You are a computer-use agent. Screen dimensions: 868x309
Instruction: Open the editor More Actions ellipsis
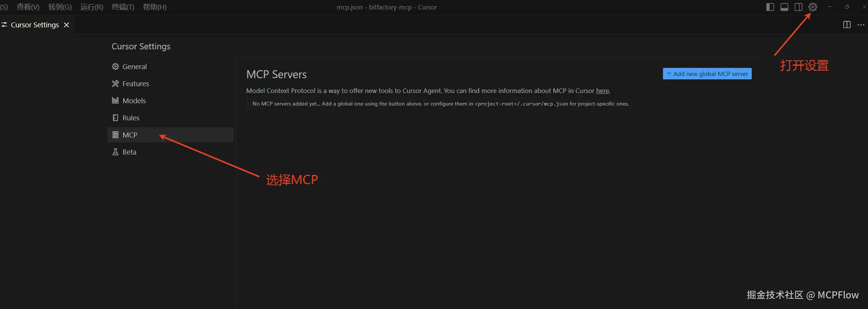click(861, 25)
